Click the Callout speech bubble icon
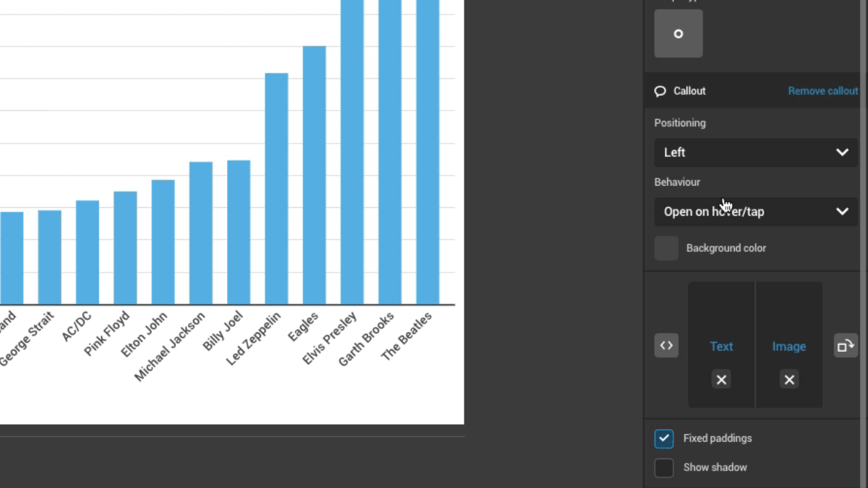Viewport: 868px width, 488px height. pos(660,91)
